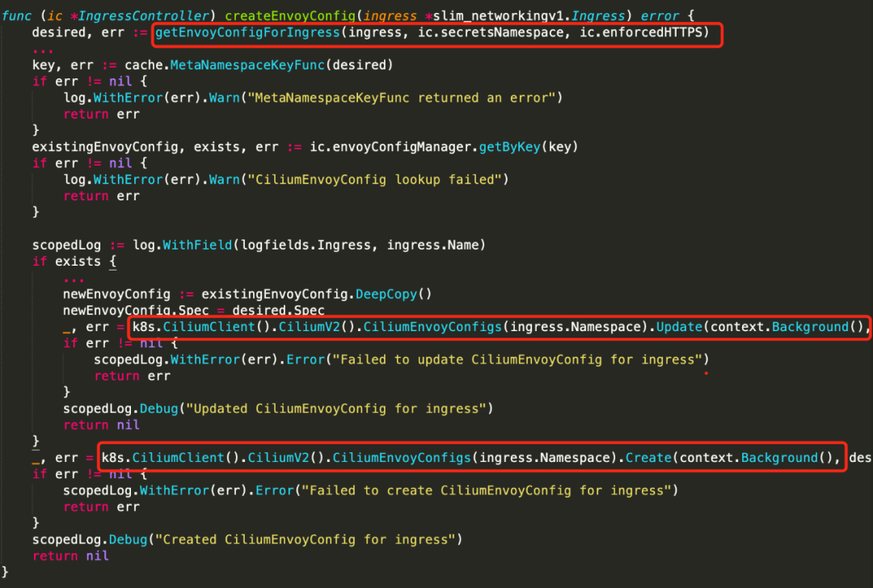
Task: Select "Created CiliumEnvoyConfig for ingress" string
Action: (x=305, y=540)
